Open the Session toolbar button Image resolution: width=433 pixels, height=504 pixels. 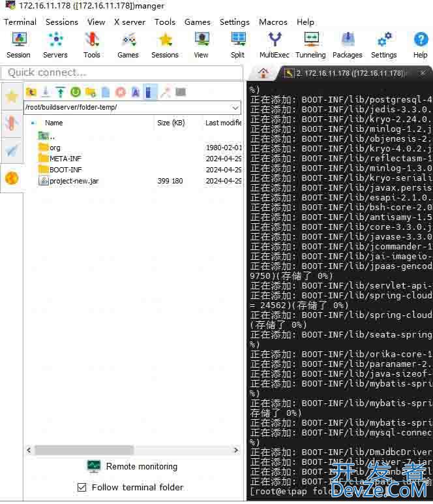(x=19, y=45)
